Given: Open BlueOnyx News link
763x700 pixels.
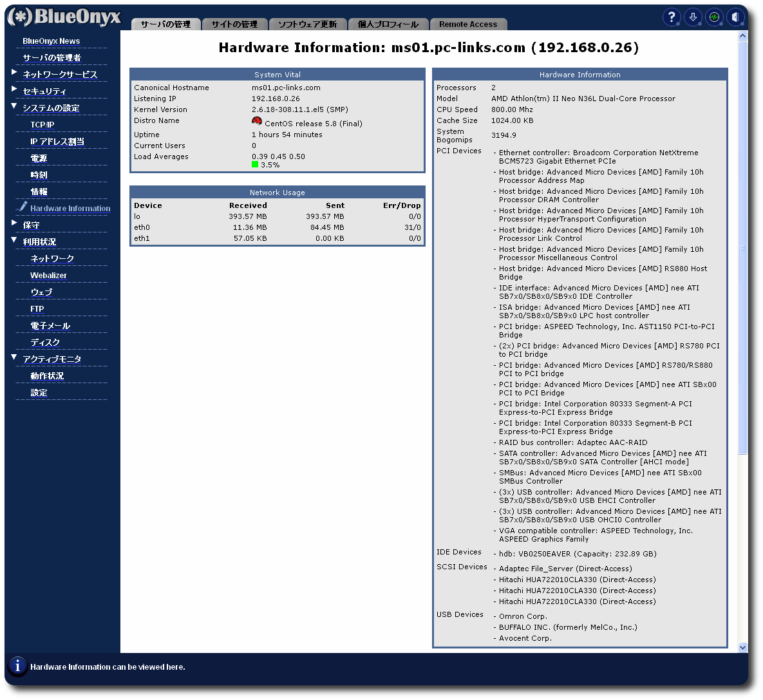Looking at the screenshot, I should pos(51,41).
